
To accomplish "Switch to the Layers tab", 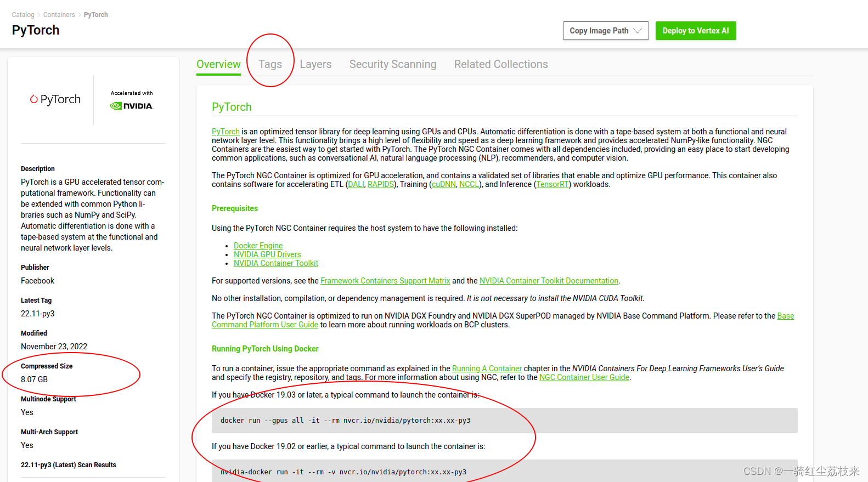I will click(x=315, y=64).
